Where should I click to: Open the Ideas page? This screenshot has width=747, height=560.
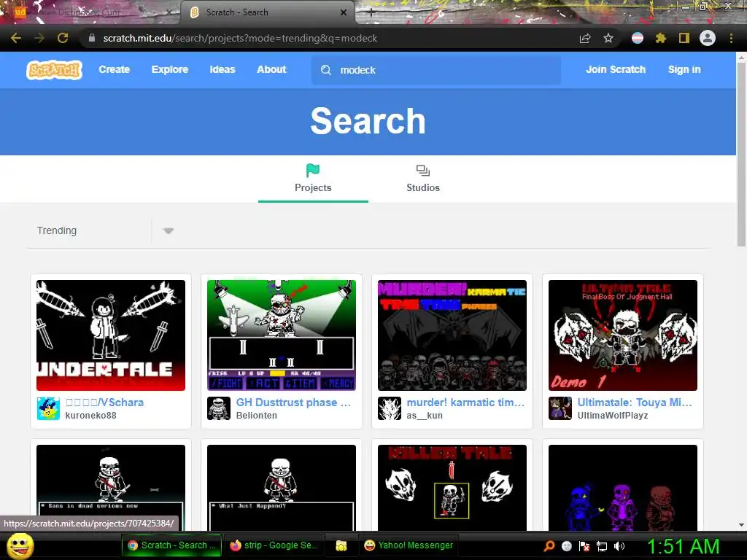pyautogui.click(x=222, y=69)
